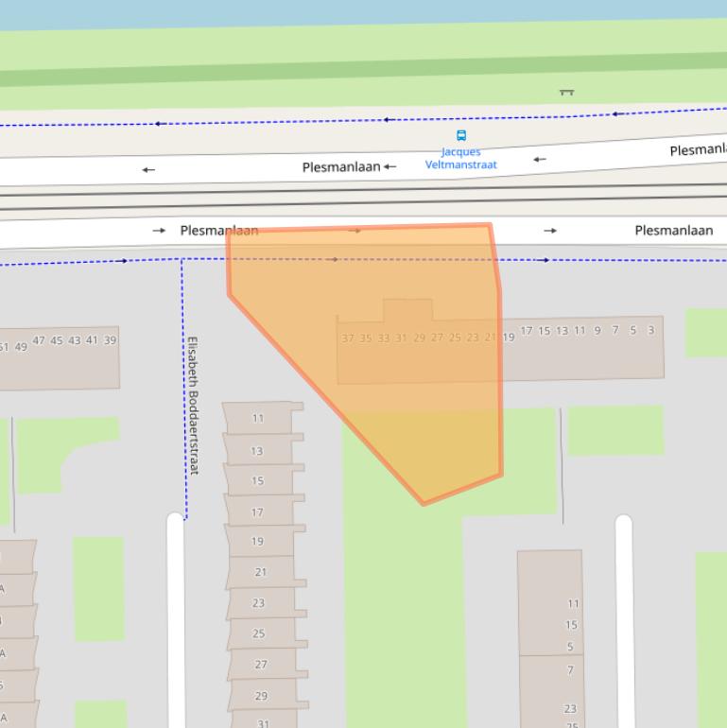Select house number 29 in the center column
Image resolution: width=727 pixels, height=728 pixels.
click(261, 696)
